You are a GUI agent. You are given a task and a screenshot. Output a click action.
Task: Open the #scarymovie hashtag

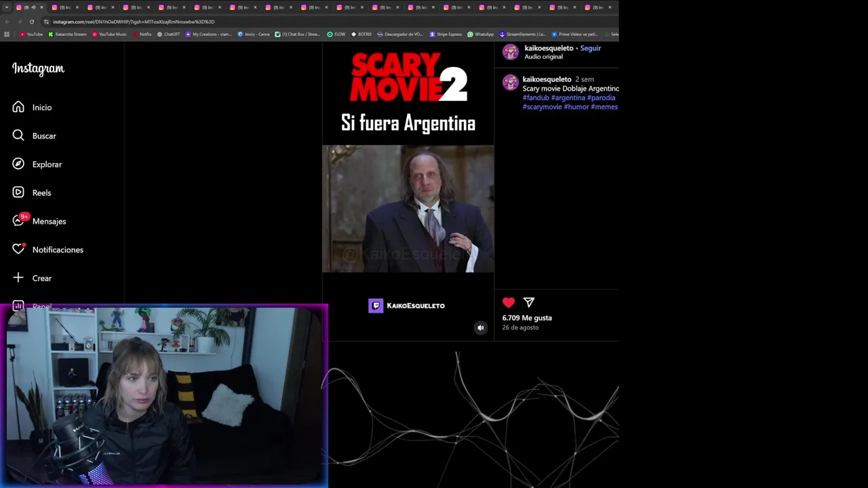tap(542, 107)
